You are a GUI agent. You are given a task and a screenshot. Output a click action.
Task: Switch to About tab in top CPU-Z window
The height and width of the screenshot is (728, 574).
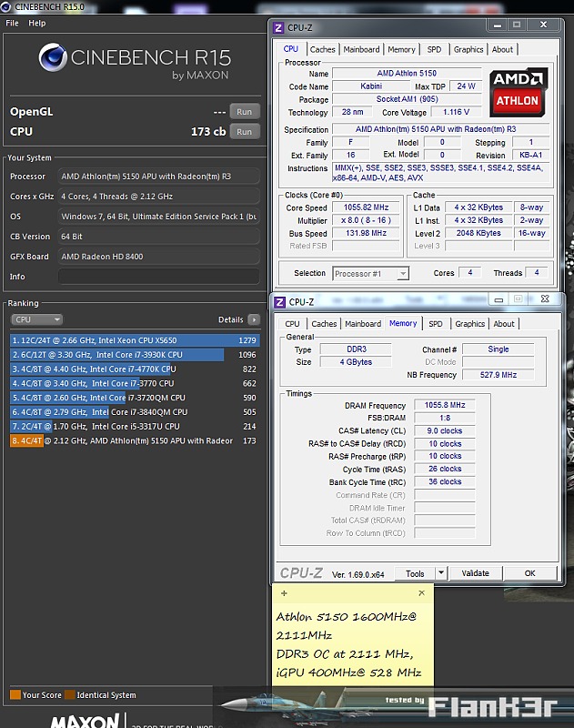pyautogui.click(x=502, y=49)
